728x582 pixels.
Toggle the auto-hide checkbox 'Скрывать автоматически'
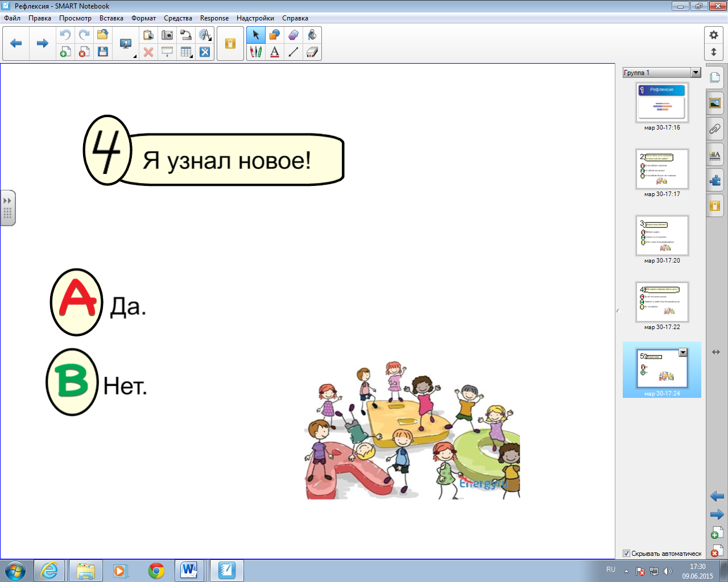click(x=626, y=553)
